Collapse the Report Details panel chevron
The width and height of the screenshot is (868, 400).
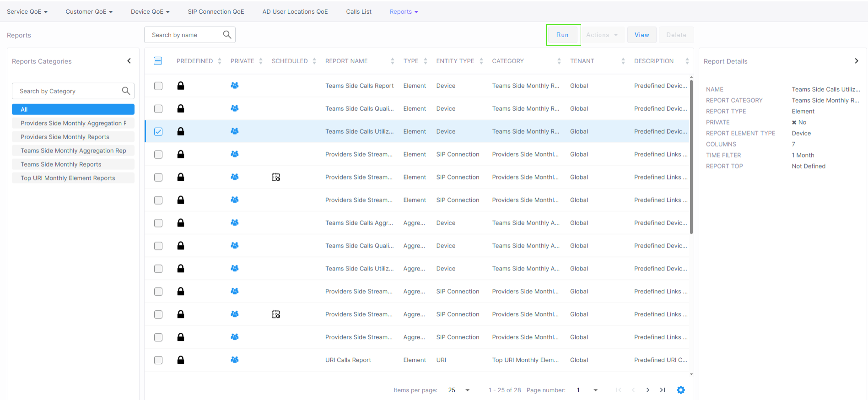856,61
